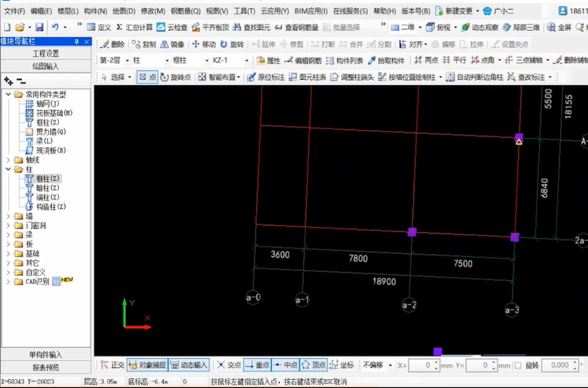Toggle 点 point drawing mode
588x388 pixels.
tap(147, 78)
